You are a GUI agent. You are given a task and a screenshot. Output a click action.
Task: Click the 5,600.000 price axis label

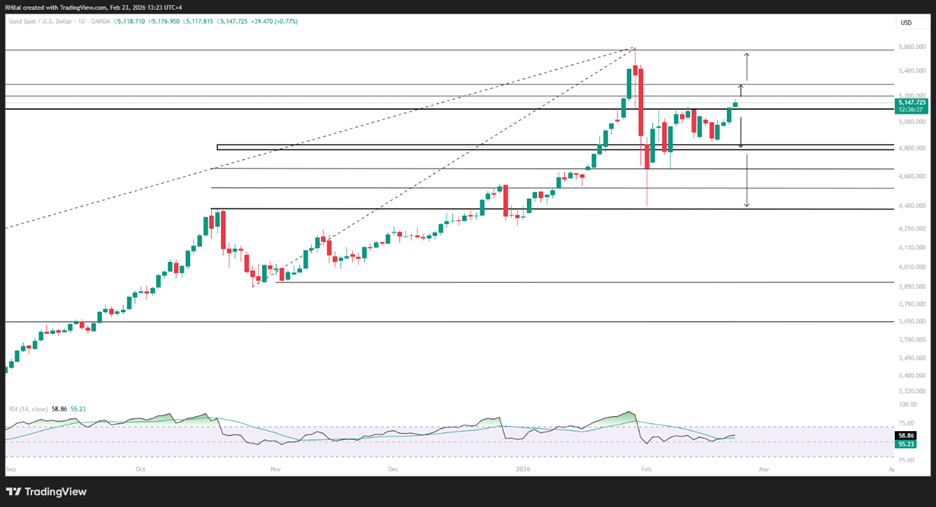click(x=912, y=47)
